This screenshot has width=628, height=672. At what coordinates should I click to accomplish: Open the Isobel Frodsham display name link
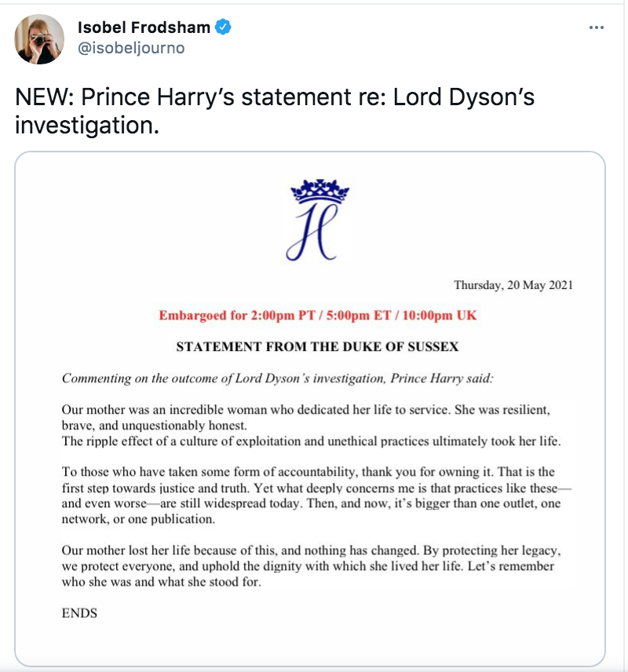(144, 28)
